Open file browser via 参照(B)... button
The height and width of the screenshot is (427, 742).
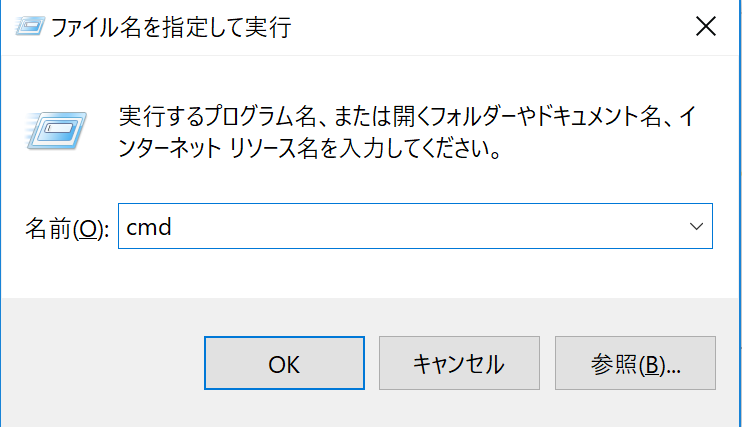point(635,364)
